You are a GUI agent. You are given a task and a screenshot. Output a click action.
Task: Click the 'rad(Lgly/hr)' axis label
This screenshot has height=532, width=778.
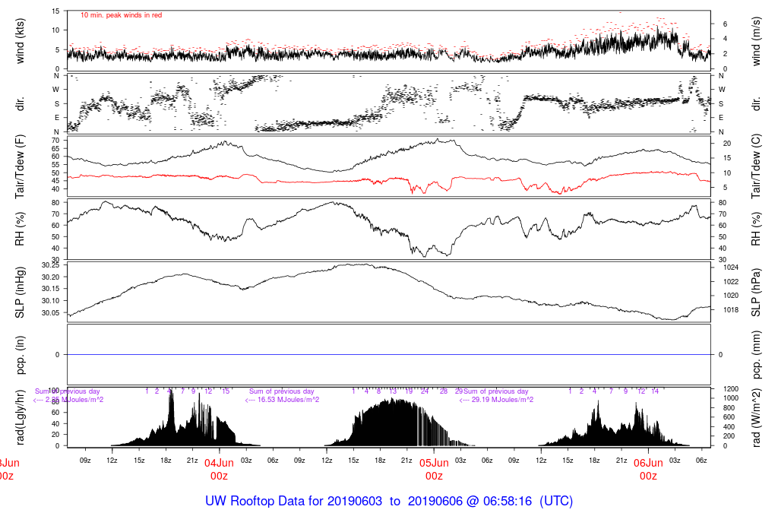click(19, 417)
